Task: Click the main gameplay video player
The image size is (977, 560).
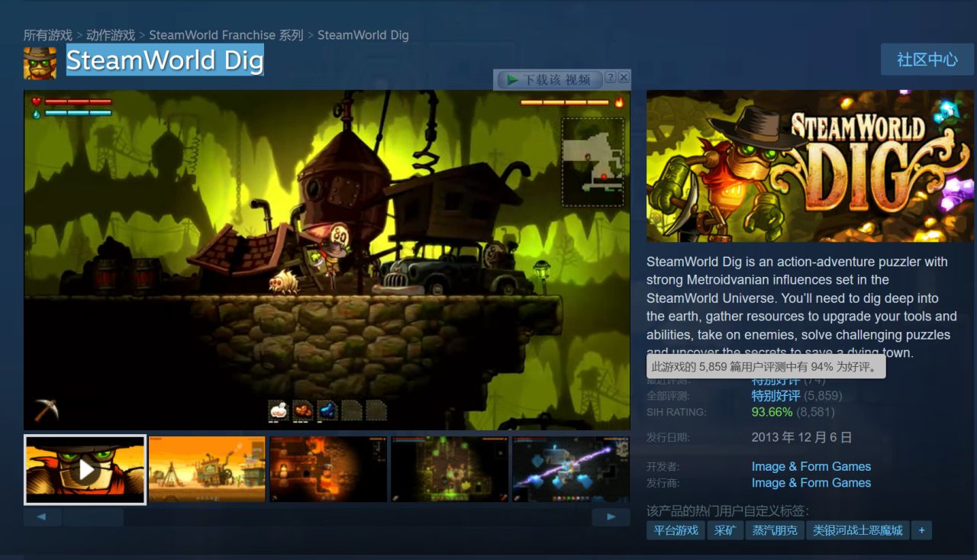Action: [327, 260]
